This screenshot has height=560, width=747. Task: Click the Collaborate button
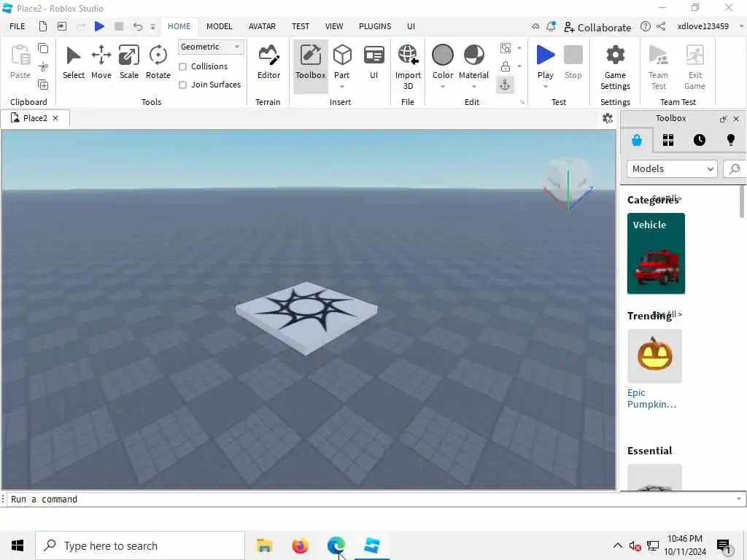(x=597, y=27)
